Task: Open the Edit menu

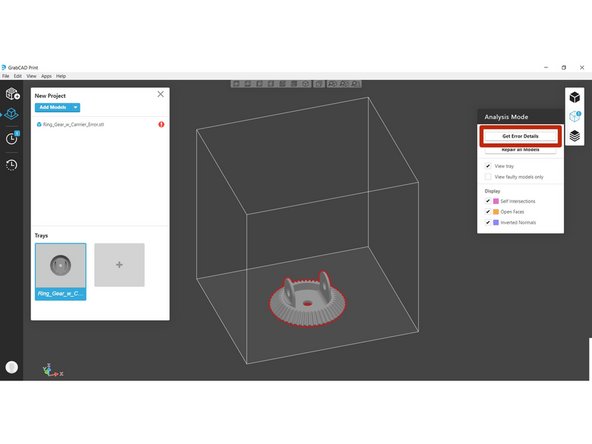Action: [18, 76]
